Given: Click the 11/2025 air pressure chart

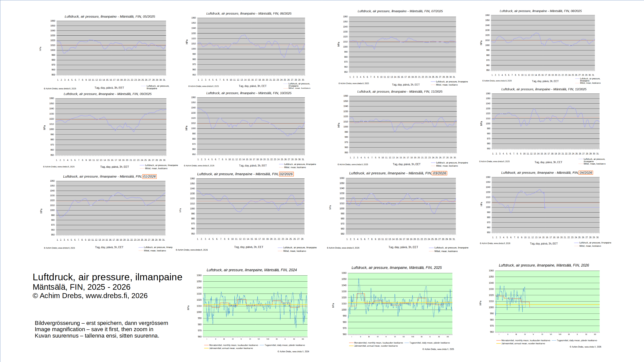Looking at the screenshot, I should (x=403, y=124).
